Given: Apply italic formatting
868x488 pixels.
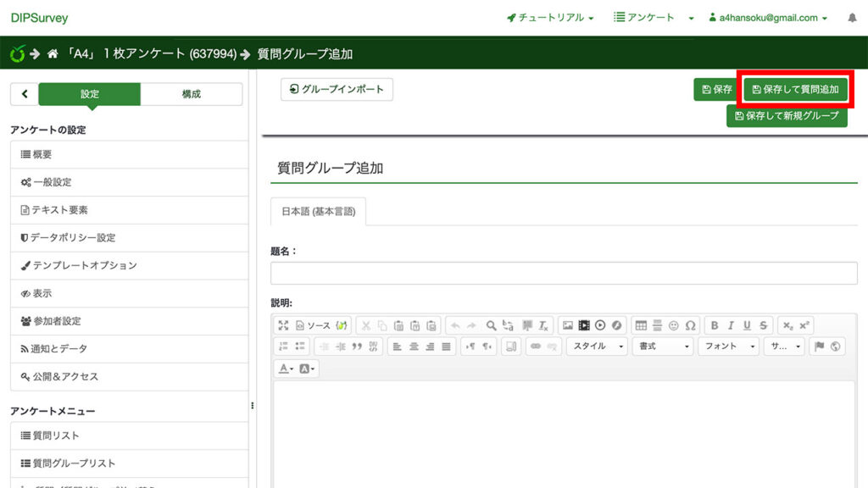Looking at the screenshot, I should [x=731, y=325].
